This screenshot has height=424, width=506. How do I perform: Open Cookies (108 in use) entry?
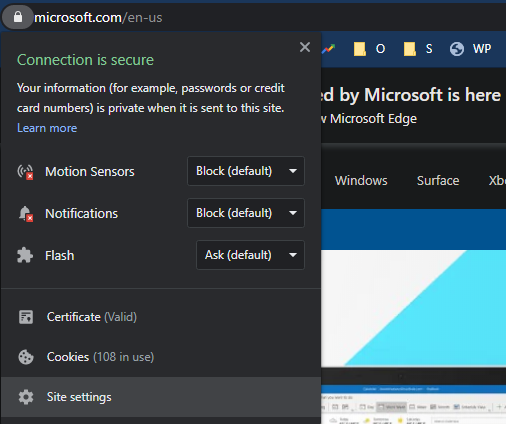tap(161, 357)
